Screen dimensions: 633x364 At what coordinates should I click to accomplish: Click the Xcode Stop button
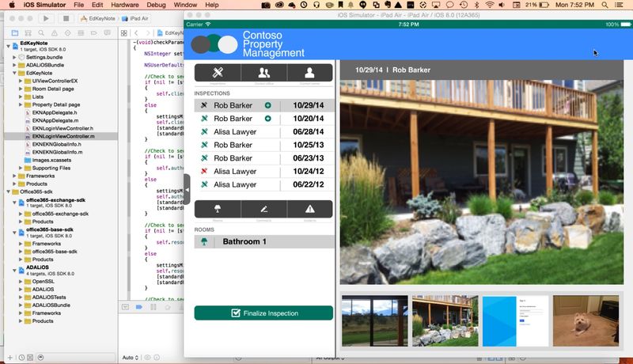coord(66,18)
